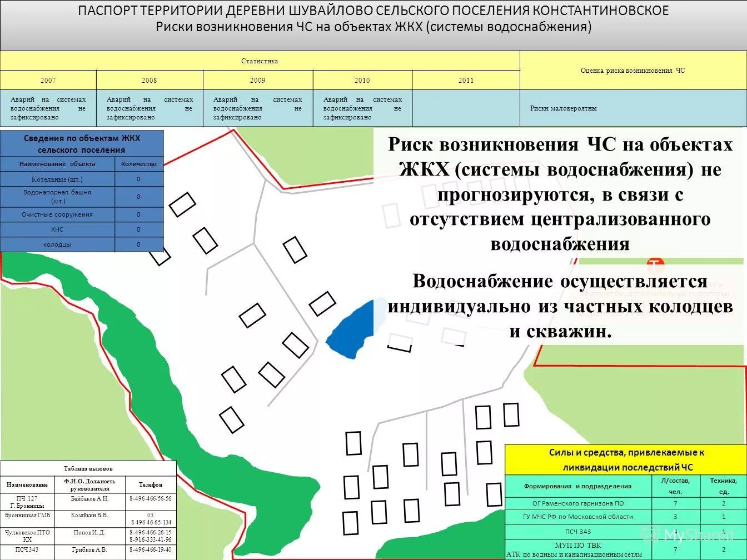The height and width of the screenshot is (560, 747).
Task: Click the quantity value in the КНС row
Action: tap(139, 229)
